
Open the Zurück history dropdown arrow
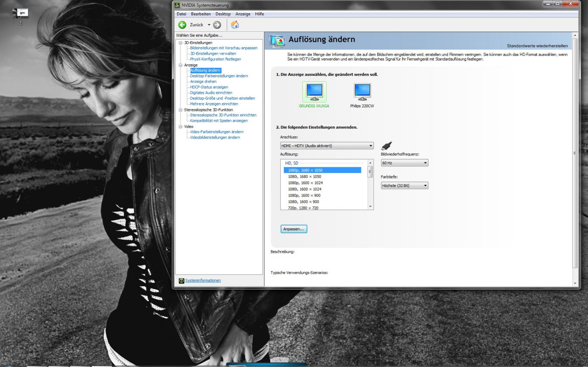209,25
